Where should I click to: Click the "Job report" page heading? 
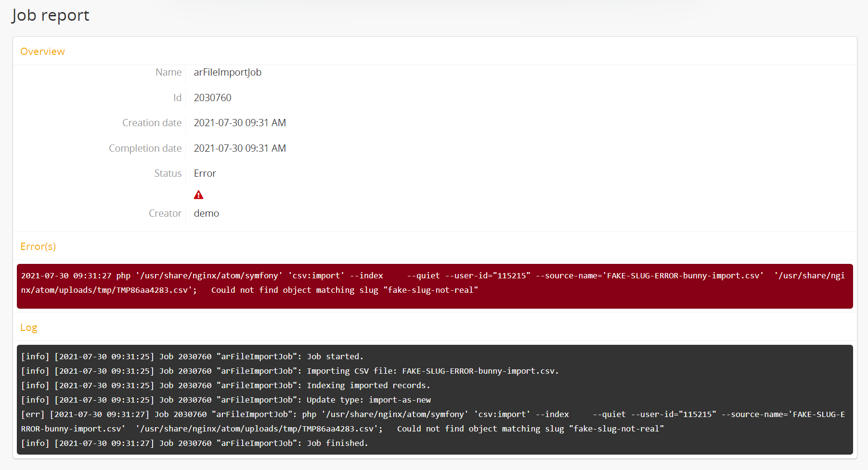(51, 15)
